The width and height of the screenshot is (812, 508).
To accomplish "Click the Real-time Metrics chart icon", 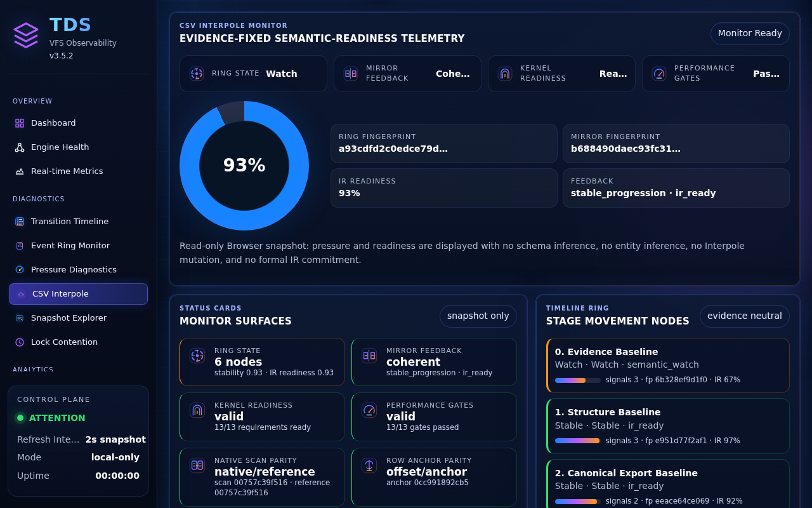I will (20, 171).
